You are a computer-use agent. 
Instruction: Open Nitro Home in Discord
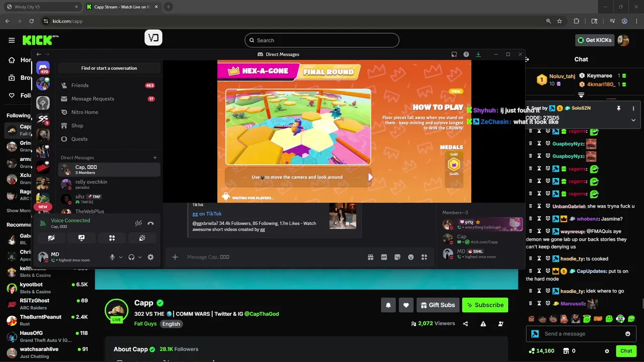(109, 112)
